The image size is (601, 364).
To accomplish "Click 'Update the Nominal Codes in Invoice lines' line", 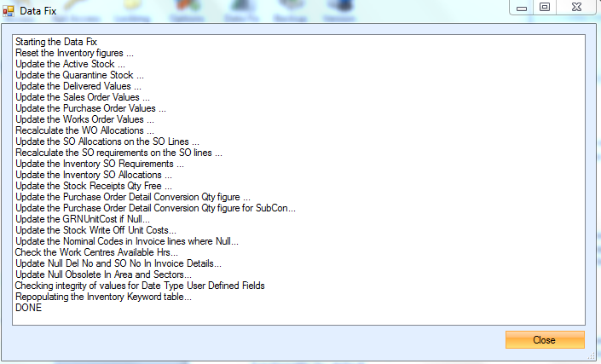I will [127, 241].
